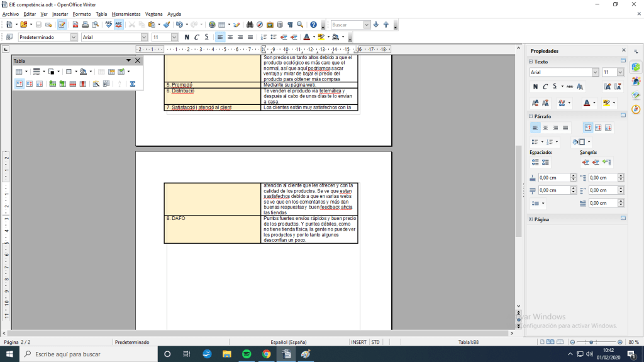Open the Predeterminado paragraph style dropdown
The width and height of the screenshot is (644, 362).
pos(74,37)
